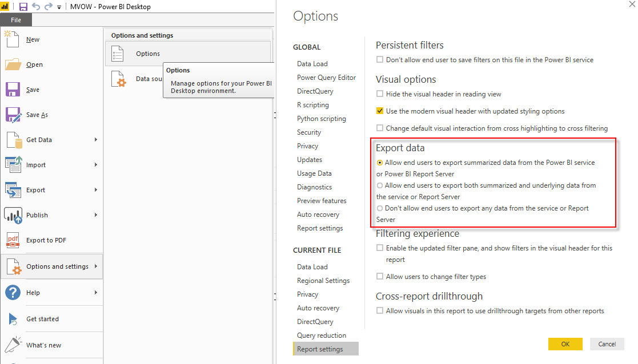Open R scripting options

click(x=313, y=105)
